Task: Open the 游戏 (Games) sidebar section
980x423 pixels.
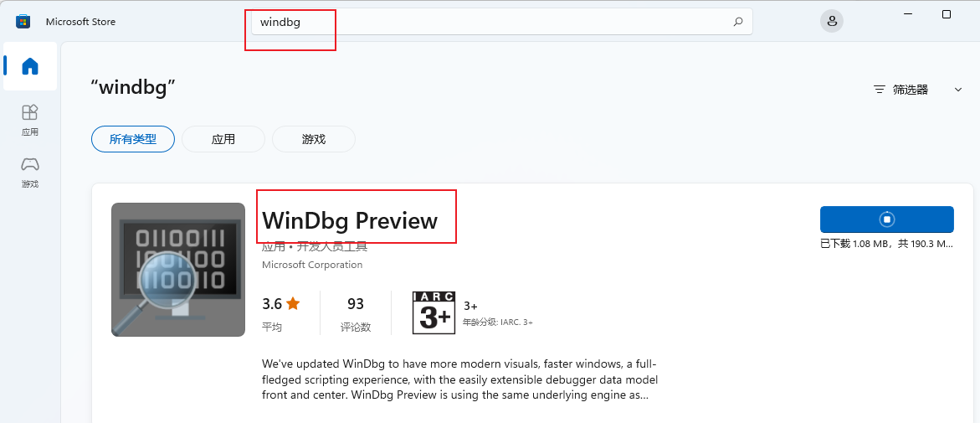Action: pos(30,171)
